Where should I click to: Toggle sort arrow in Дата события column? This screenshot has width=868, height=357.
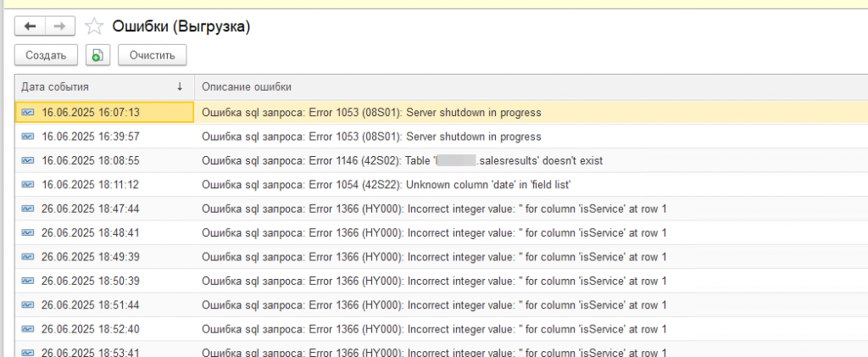180,86
